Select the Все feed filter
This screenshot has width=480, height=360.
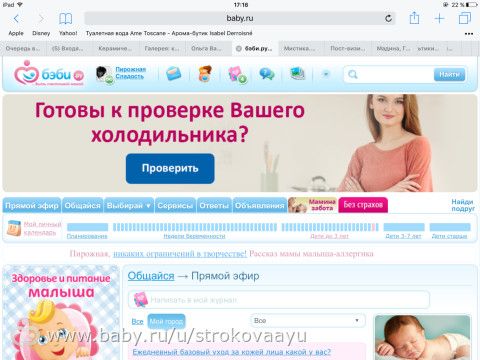pos(137,322)
